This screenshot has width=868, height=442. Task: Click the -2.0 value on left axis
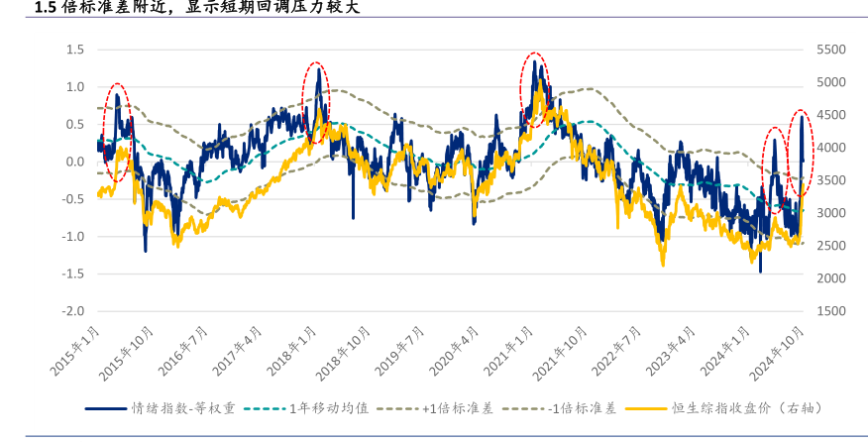click(x=73, y=311)
